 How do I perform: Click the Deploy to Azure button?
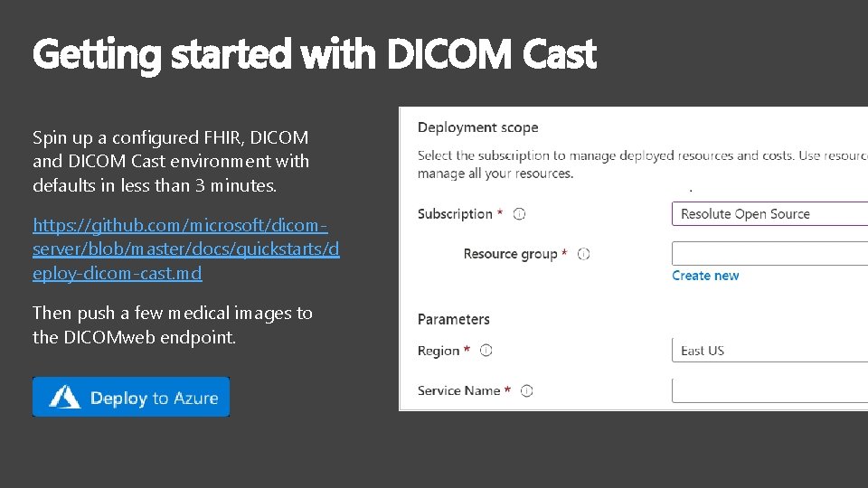(131, 397)
